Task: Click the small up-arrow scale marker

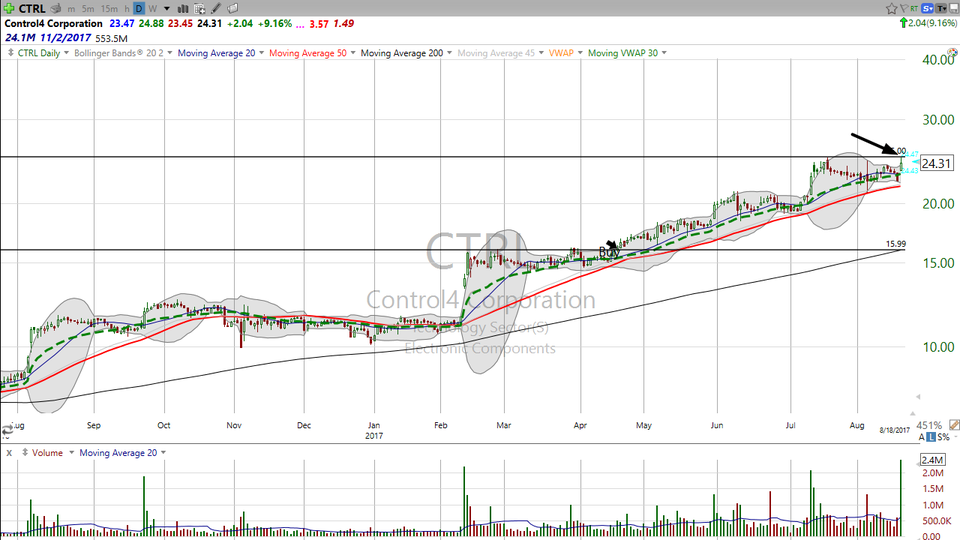Action: (x=912, y=414)
